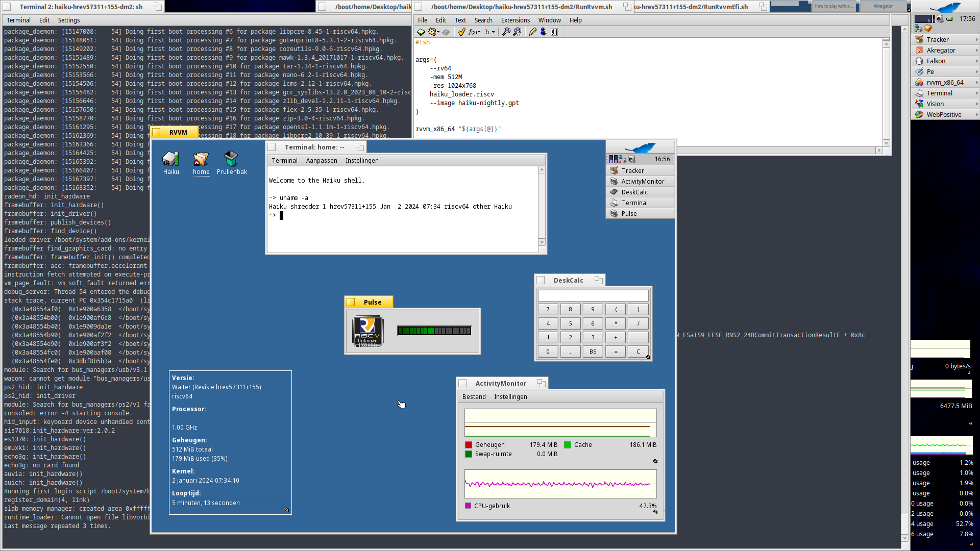Click the red Geheugen color swatch
The height and width of the screenshot is (551, 980).
(469, 445)
